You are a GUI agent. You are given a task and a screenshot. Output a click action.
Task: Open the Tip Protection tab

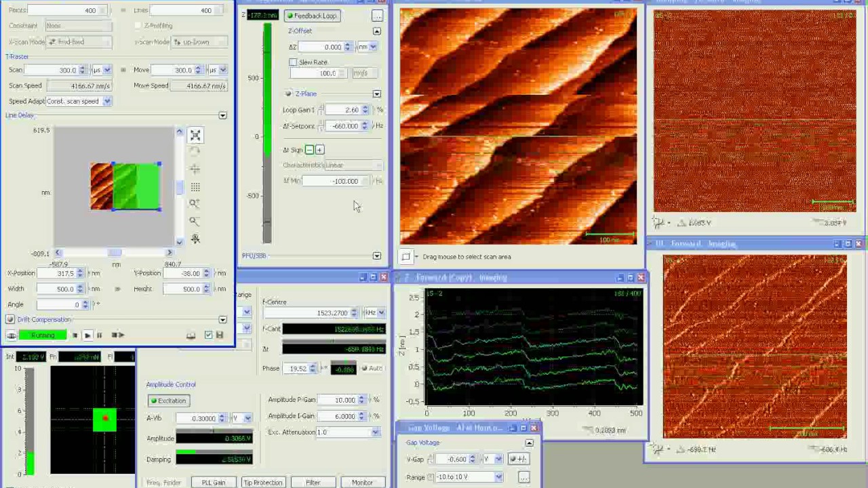click(262, 483)
